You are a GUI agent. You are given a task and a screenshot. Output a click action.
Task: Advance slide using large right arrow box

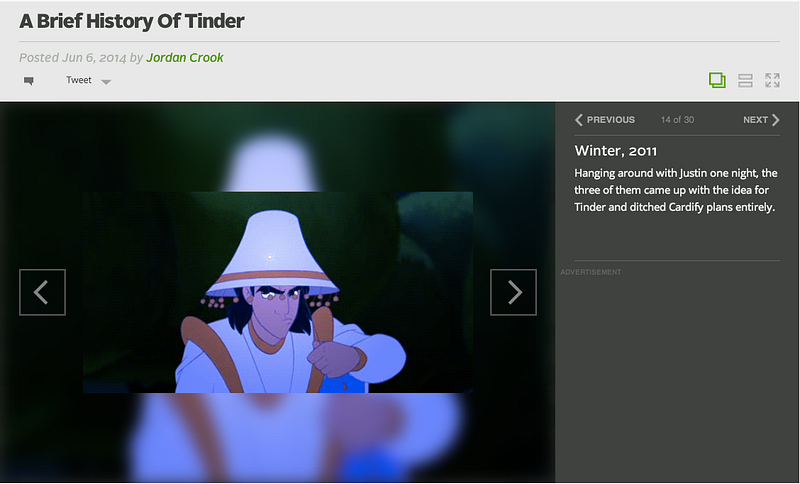513,292
